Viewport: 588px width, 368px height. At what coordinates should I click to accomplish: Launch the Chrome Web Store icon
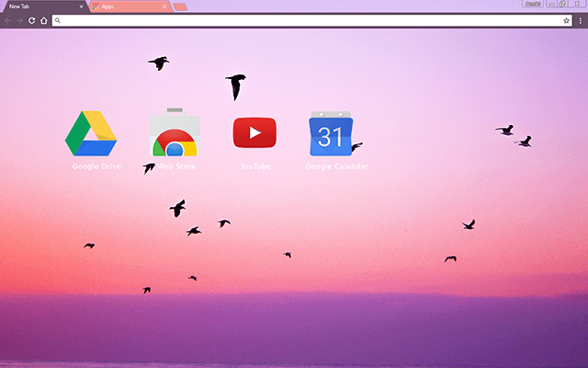[174, 134]
